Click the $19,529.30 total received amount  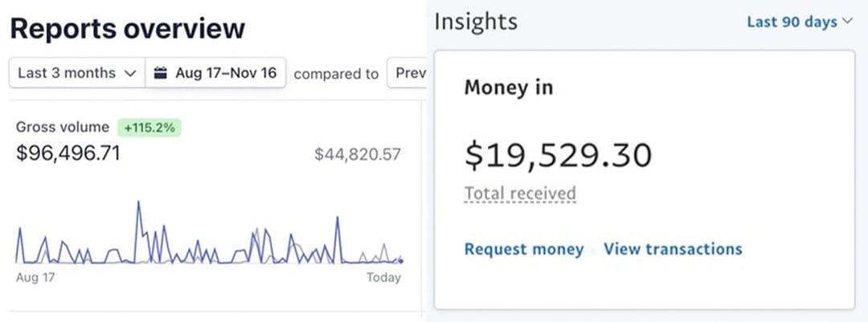(x=558, y=155)
